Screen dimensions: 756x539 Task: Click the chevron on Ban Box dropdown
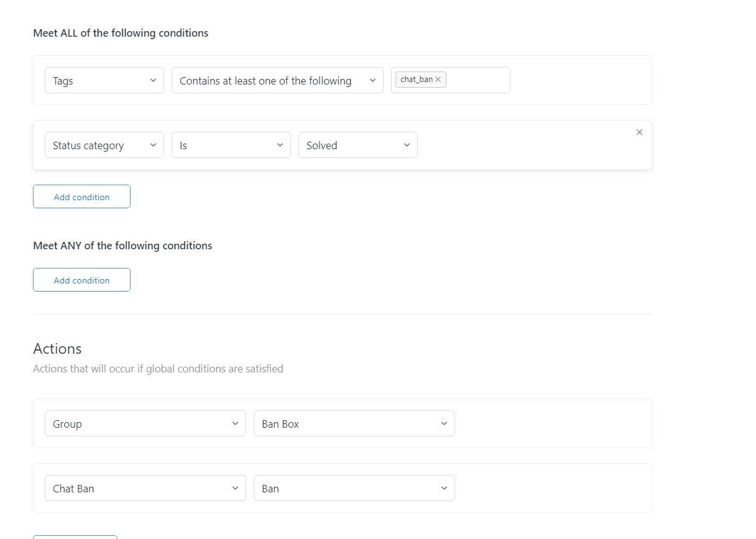[444, 424]
